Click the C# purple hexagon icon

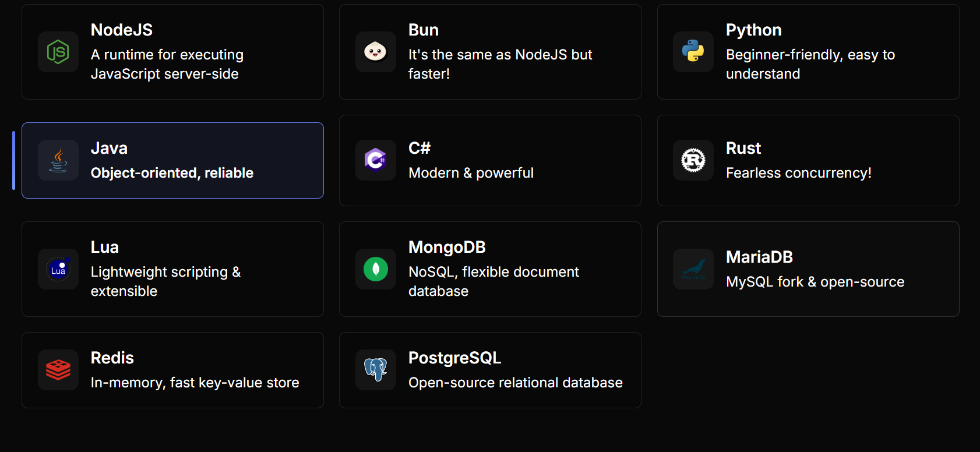(376, 160)
